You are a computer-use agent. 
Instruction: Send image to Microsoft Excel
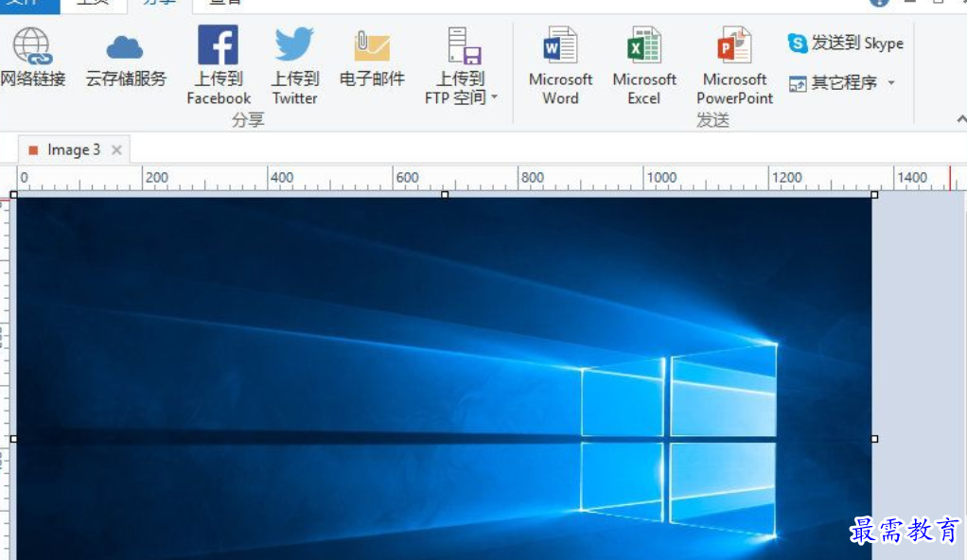643,65
